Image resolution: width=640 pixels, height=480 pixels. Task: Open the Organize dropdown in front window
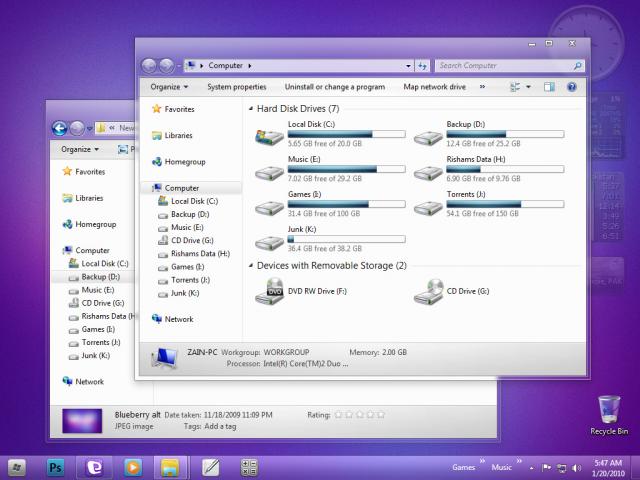(169, 87)
